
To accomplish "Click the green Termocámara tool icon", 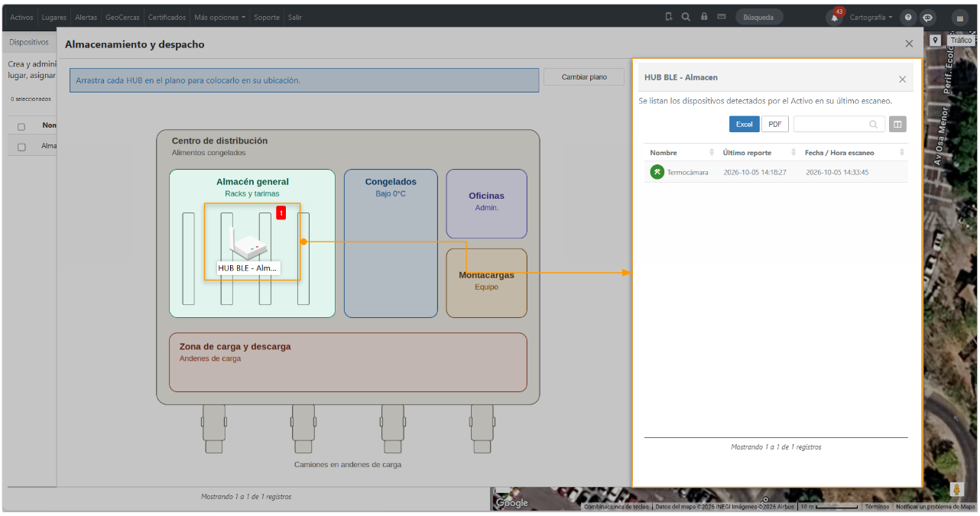I will point(657,172).
